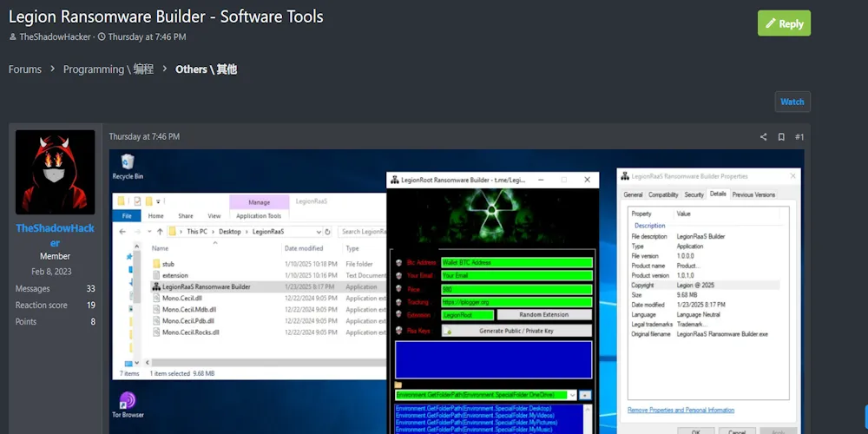Switch to the General tab in Properties
The image size is (868, 434).
point(634,194)
